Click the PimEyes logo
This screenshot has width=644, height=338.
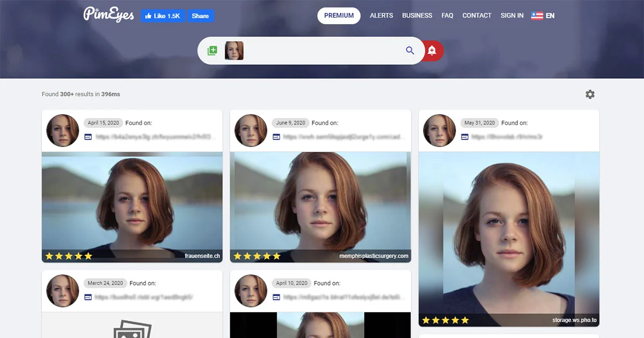click(109, 15)
